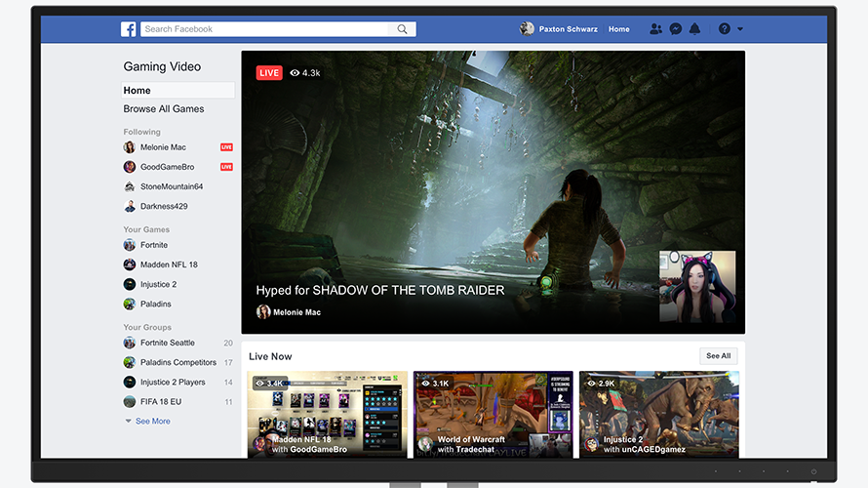Click See More link text
The height and width of the screenshot is (488, 868).
(x=153, y=421)
